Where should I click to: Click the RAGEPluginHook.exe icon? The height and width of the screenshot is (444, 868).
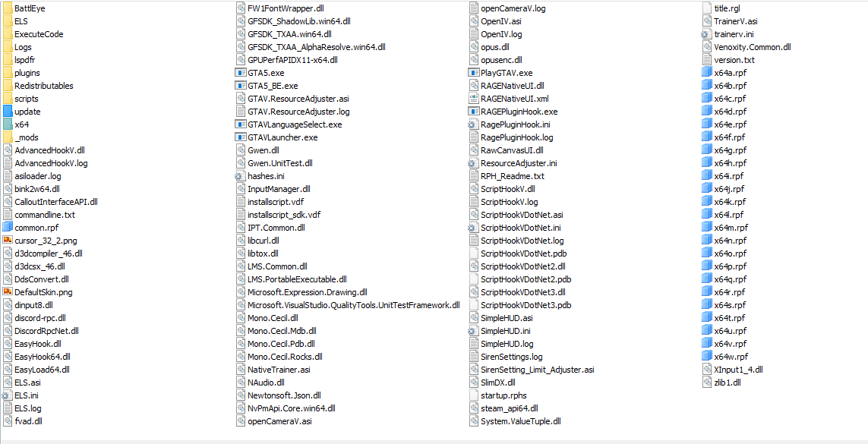pos(473,112)
